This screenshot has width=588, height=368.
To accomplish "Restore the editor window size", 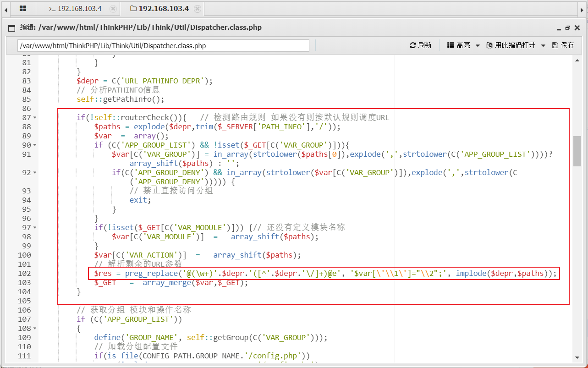I will [x=567, y=28].
